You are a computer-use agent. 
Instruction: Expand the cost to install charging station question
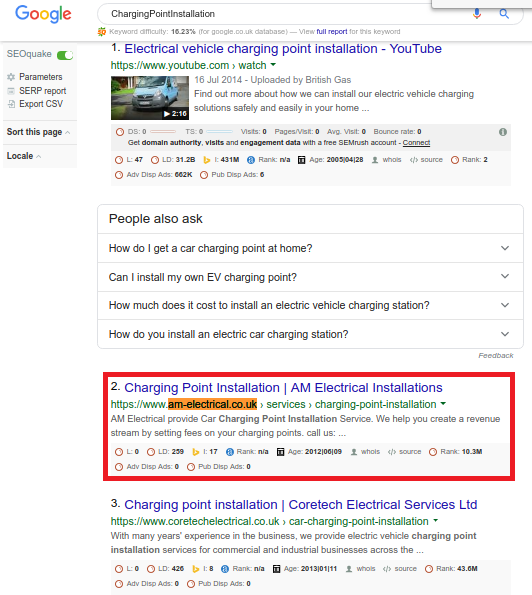(310, 305)
